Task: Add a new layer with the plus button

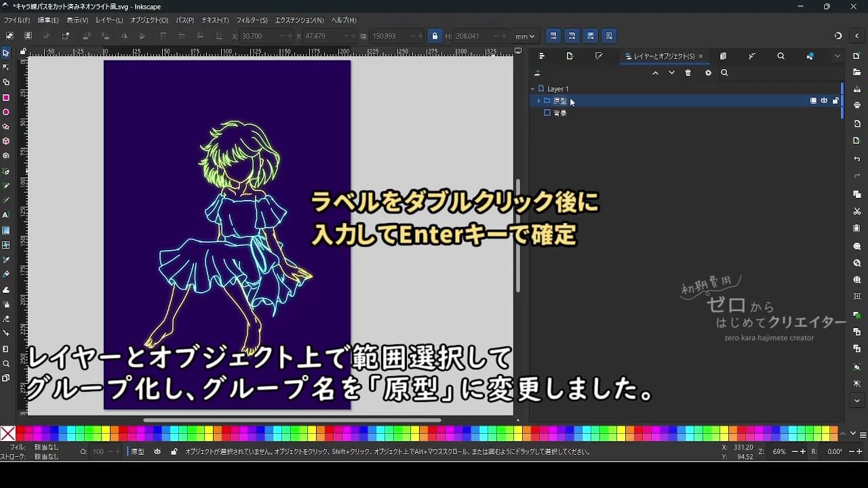Action: 537,73
